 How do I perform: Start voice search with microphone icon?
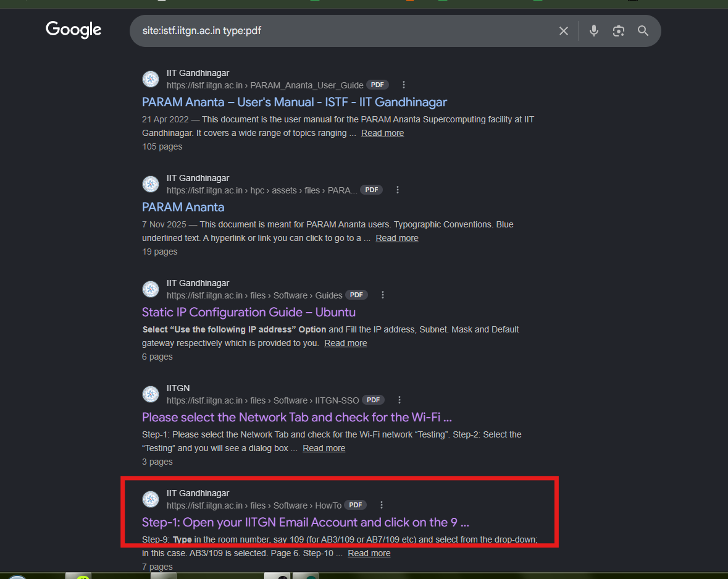pyautogui.click(x=594, y=31)
